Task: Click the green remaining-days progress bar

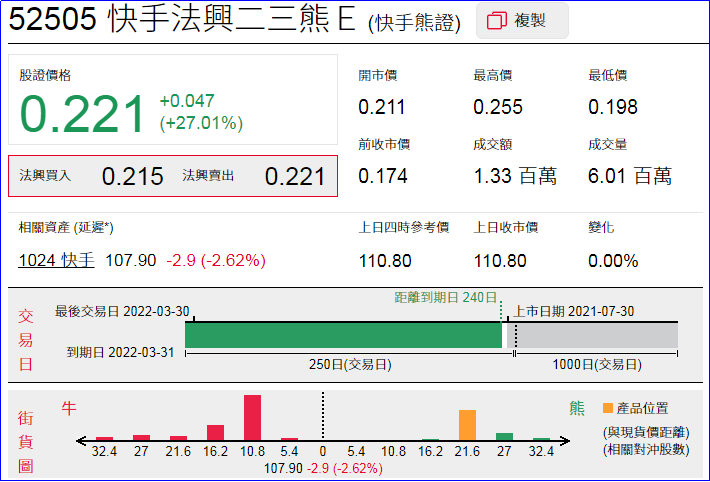Action: click(x=343, y=336)
